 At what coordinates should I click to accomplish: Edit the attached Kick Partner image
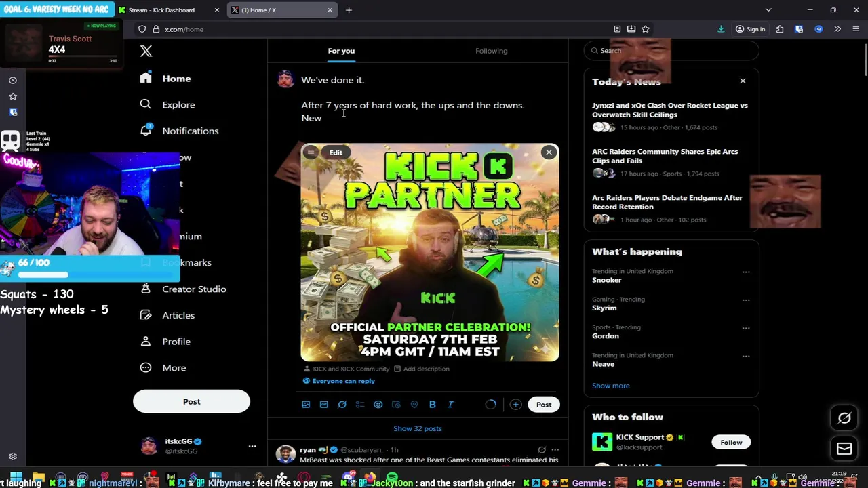point(336,152)
